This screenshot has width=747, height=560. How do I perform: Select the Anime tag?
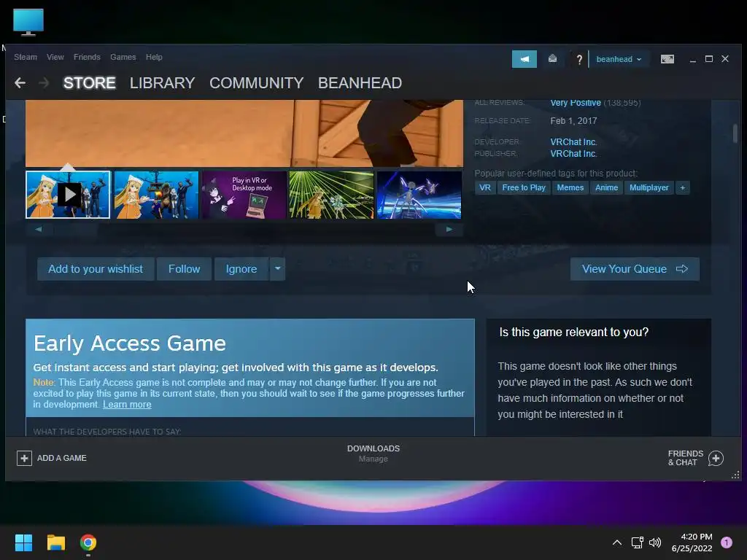pos(606,187)
